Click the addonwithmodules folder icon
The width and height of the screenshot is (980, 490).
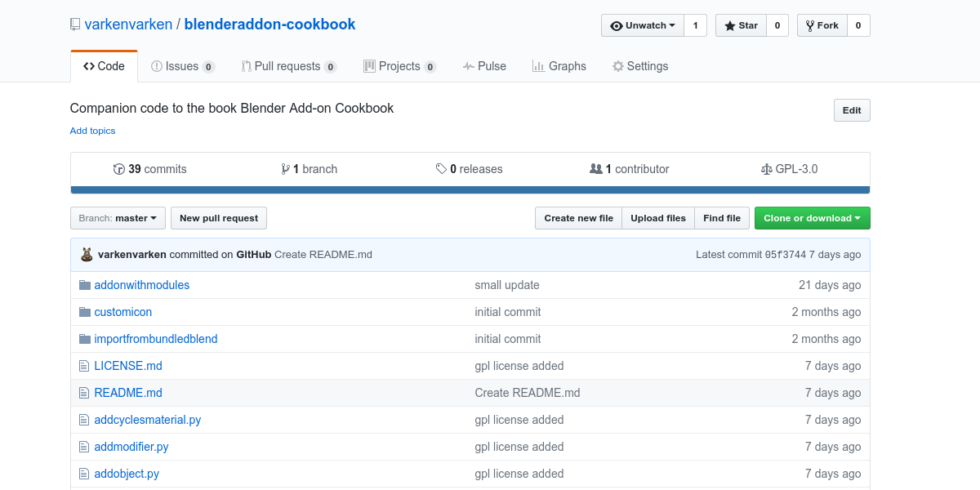84,285
